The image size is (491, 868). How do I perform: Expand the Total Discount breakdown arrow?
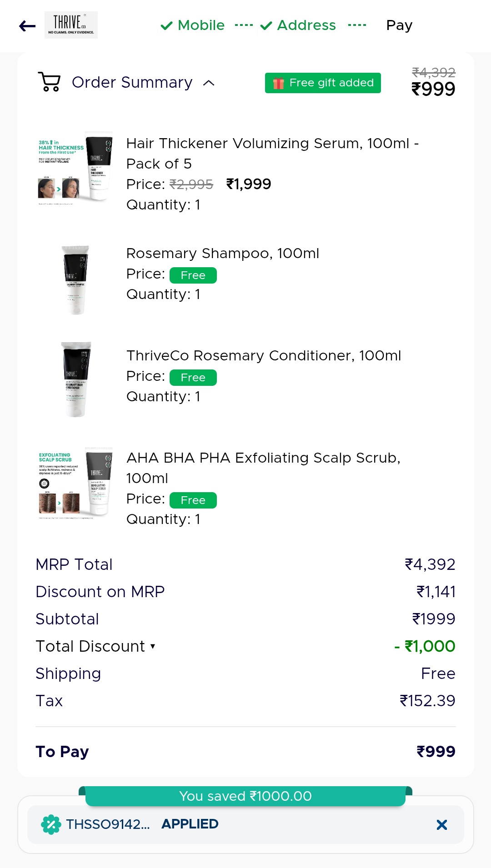click(x=153, y=646)
